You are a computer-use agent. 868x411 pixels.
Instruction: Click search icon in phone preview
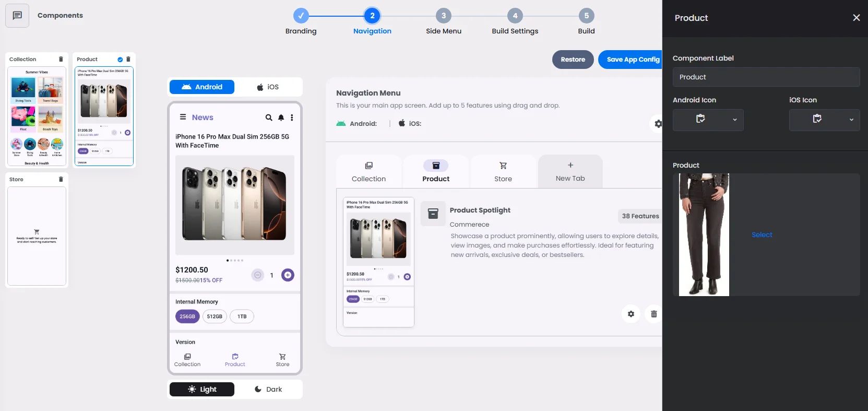click(269, 118)
